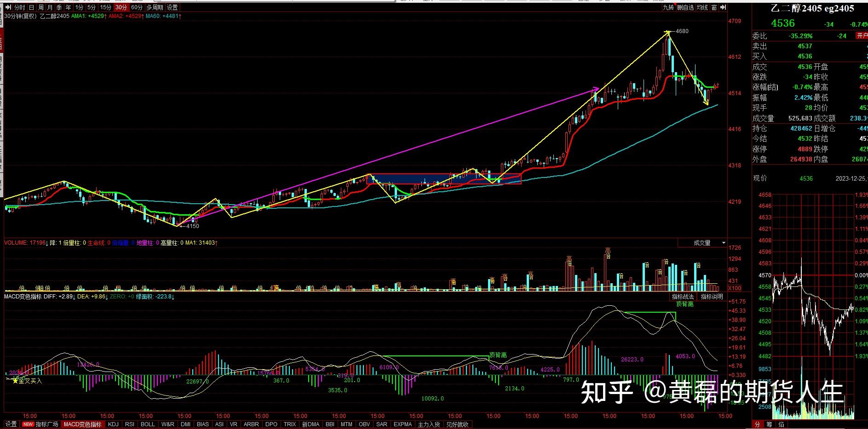Switch the indicator to EXPMA
The width and height of the screenshot is (868, 429).
[x=402, y=424]
